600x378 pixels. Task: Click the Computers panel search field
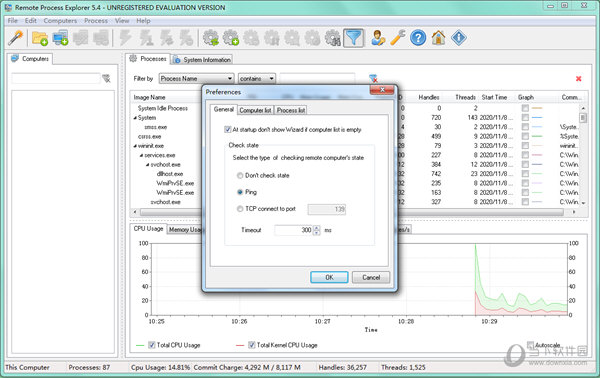[55, 78]
